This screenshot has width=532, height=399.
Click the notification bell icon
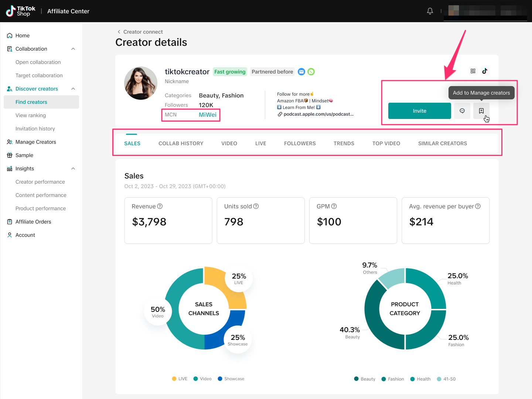[430, 11]
